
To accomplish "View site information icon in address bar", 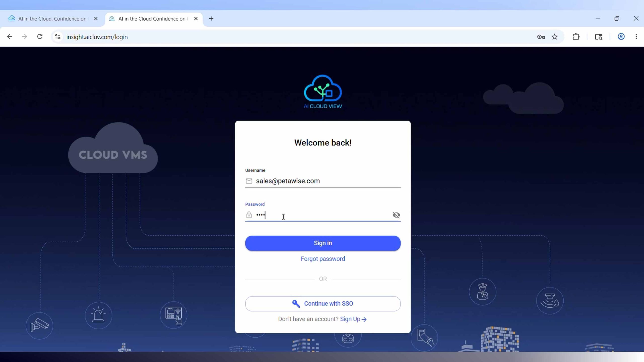I will pos(58,37).
